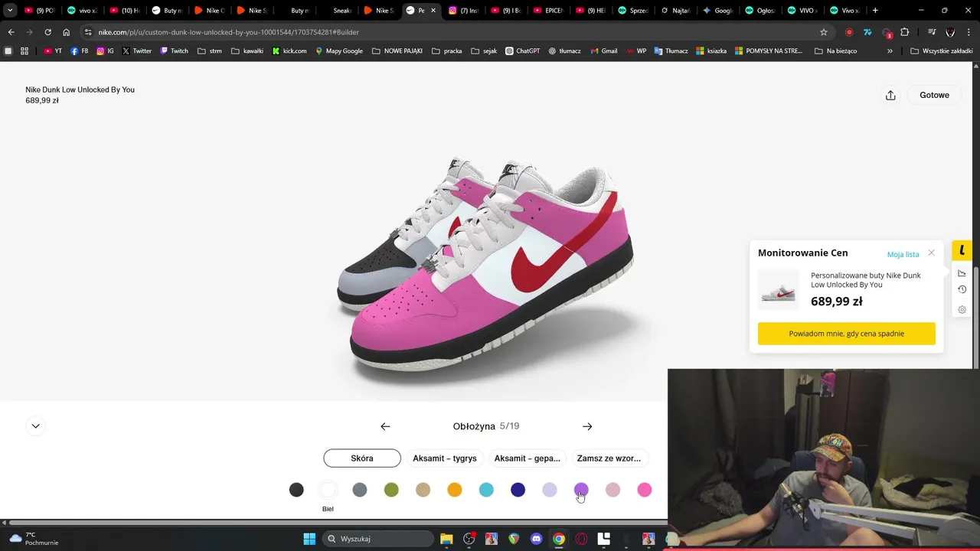Open the tab search dropdown arrow
The height and width of the screenshot is (551, 980).
10,11
